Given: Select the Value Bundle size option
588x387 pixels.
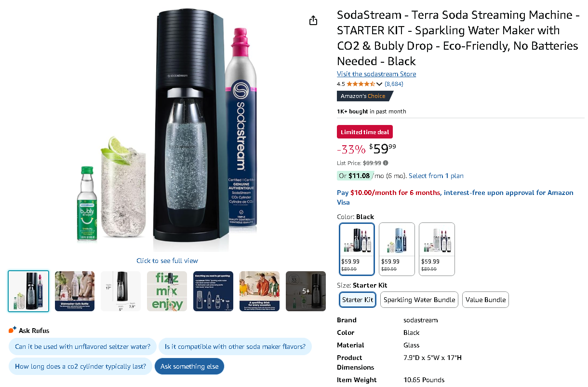Looking at the screenshot, I should coord(485,300).
